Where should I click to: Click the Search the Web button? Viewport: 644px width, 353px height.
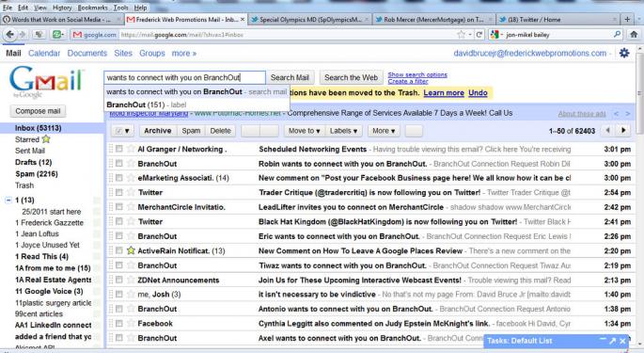coord(352,77)
